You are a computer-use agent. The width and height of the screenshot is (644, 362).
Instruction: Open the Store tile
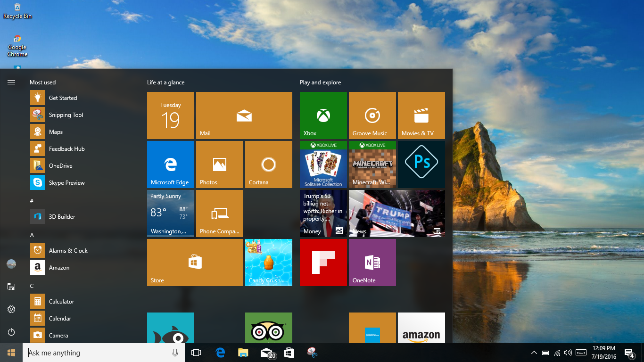195,263
